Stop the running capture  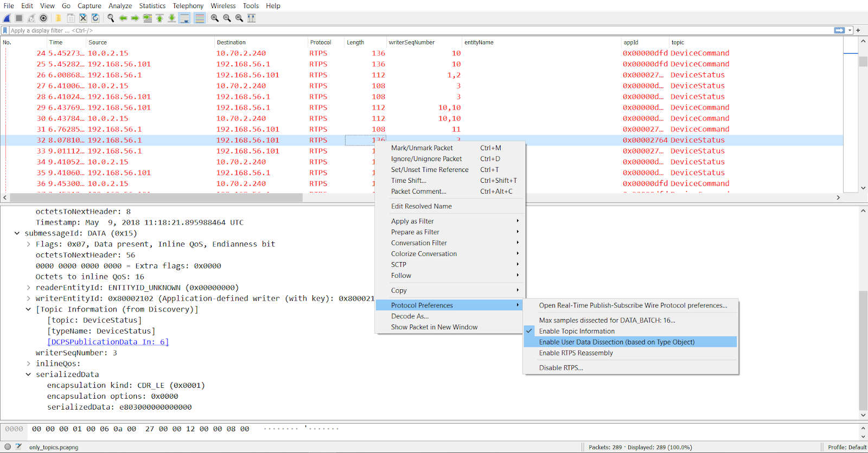point(19,18)
